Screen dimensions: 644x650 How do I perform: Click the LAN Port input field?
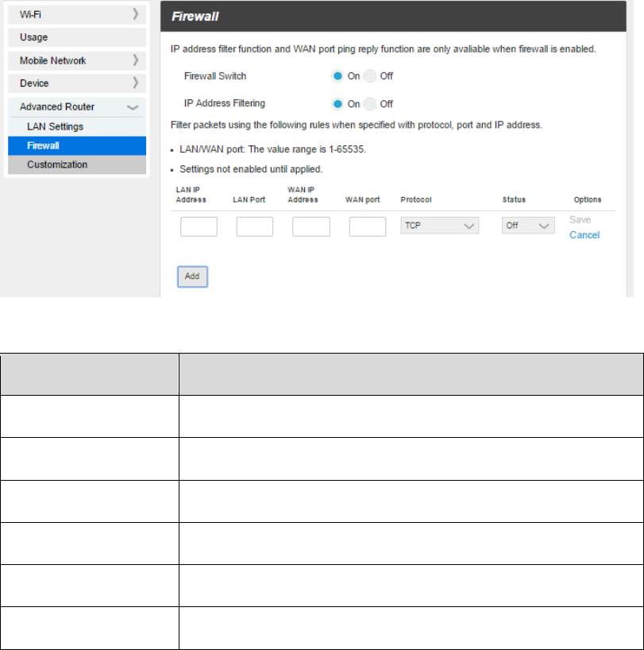pyautogui.click(x=255, y=227)
